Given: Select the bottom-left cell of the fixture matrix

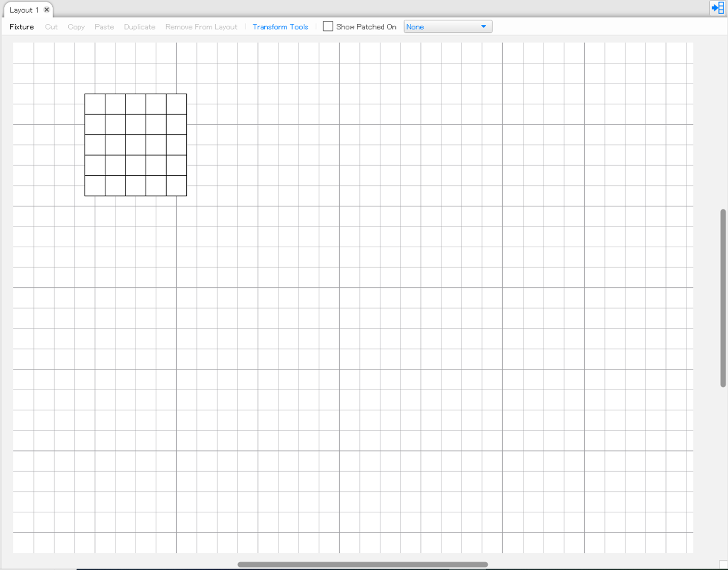Looking at the screenshot, I should click(95, 185).
